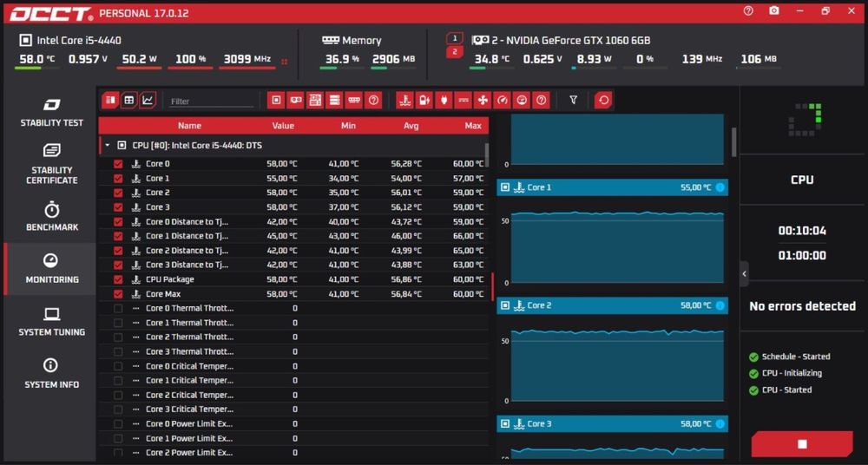Uncheck the Core Max checkbox
Image resolution: width=868 pixels, height=465 pixels.
(x=118, y=294)
